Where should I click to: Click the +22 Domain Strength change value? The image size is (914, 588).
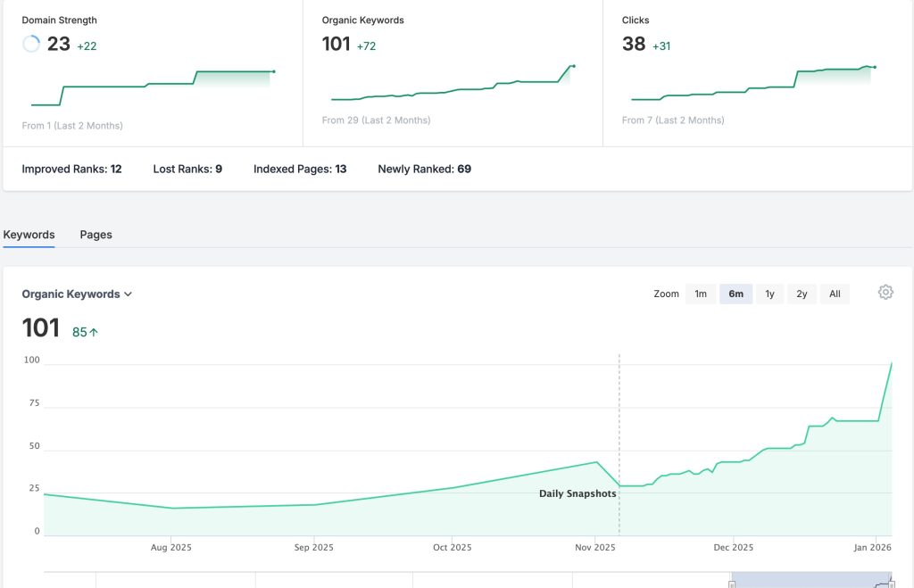pos(87,46)
